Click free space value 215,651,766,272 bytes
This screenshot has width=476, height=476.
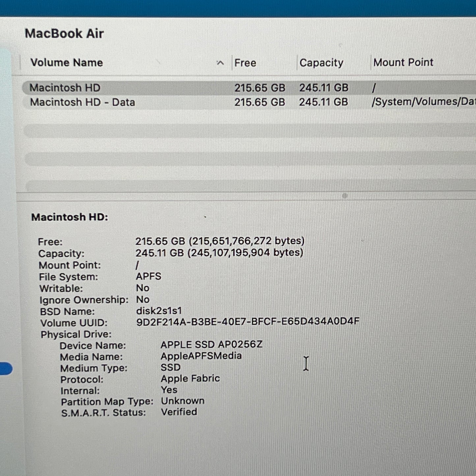point(220,241)
